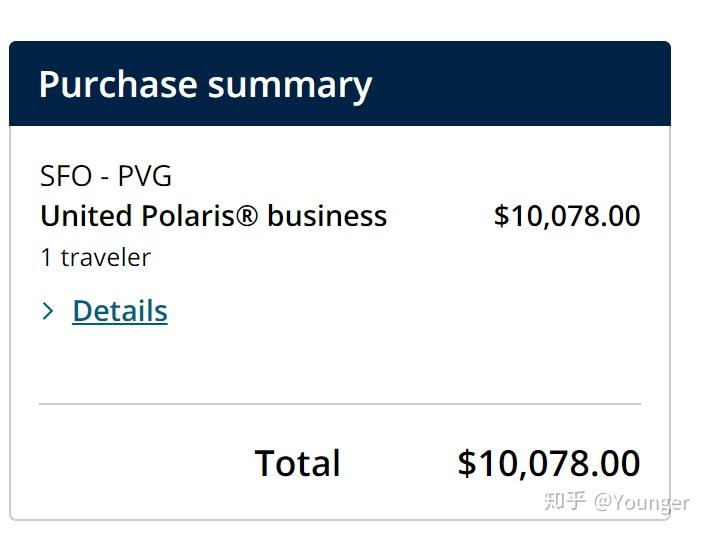Expand the Details chevron arrow
This screenshot has height=533, width=707.
point(47,311)
